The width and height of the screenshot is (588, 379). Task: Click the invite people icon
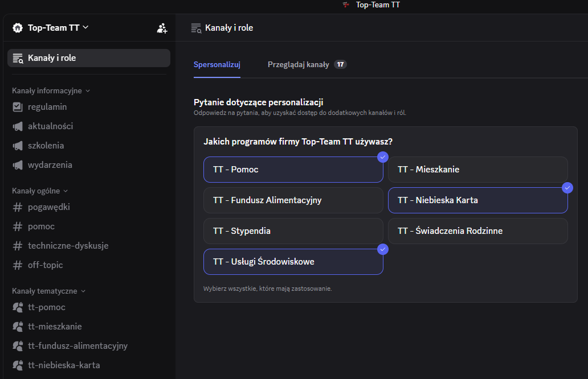pyautogui.click(x=162, y=28)
